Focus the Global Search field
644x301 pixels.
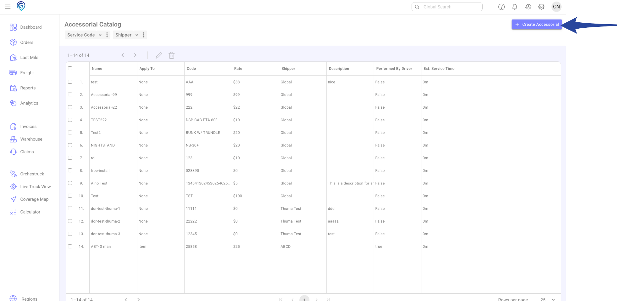447,7
